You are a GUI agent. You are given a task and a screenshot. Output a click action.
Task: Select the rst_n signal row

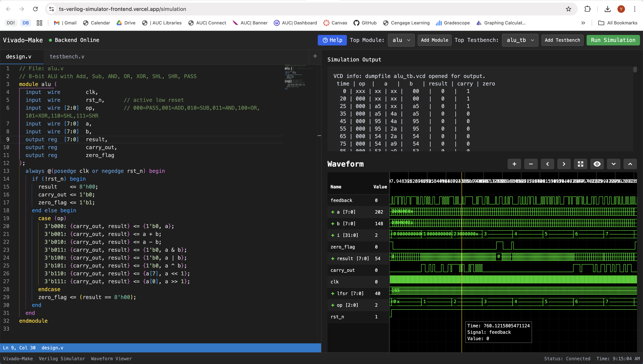coord(358,317)
